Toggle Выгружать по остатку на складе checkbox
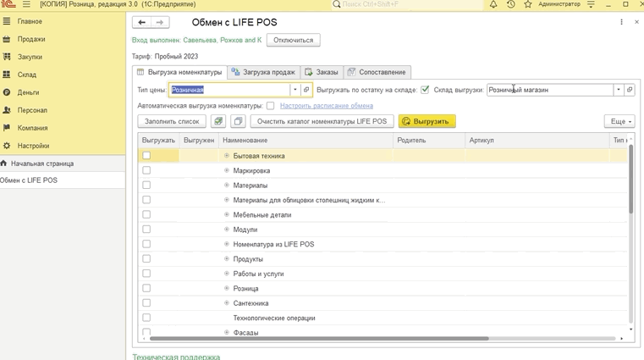 425,90
